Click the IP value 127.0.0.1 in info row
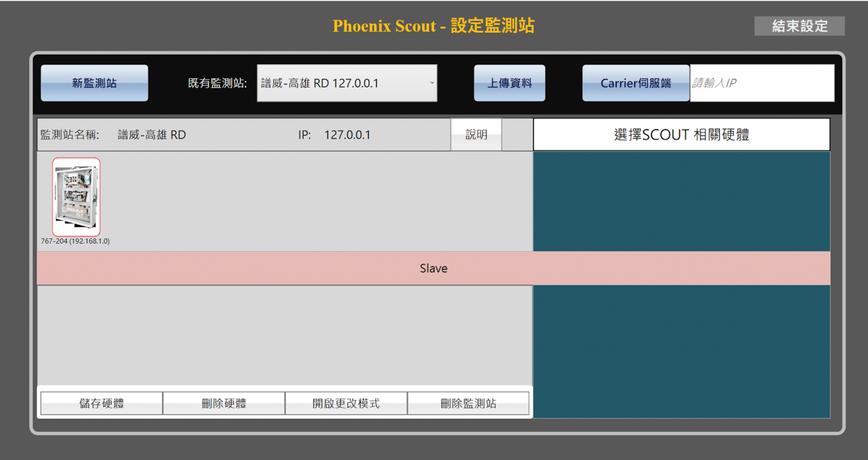Screen dimensions: 868x460 pyautogui.click(x=347, y=135)
